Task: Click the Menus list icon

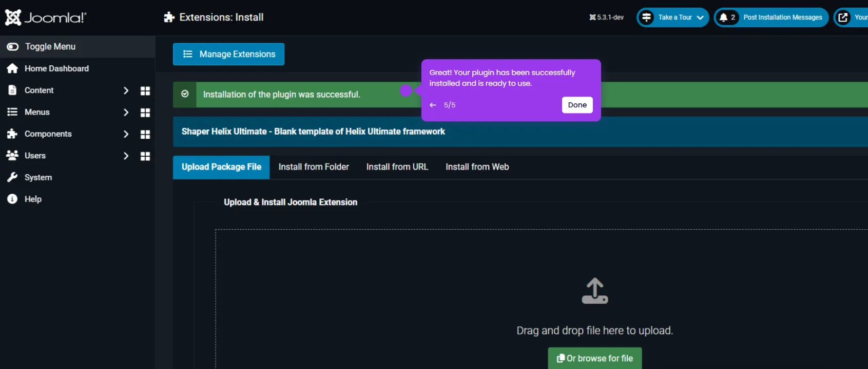Action: (x=12, y=112)
